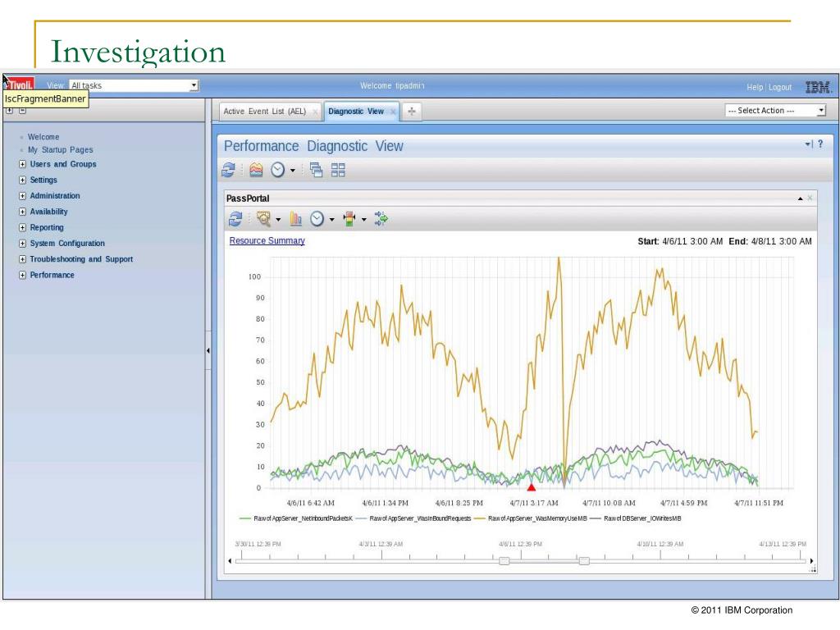Click the green arrows icon in PassPortal toolbar

coord(381,218)
